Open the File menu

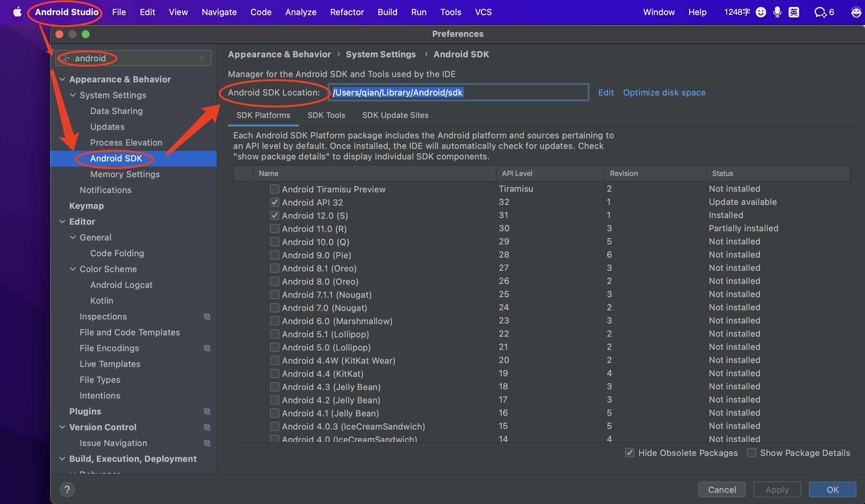[x=119, y=12]
